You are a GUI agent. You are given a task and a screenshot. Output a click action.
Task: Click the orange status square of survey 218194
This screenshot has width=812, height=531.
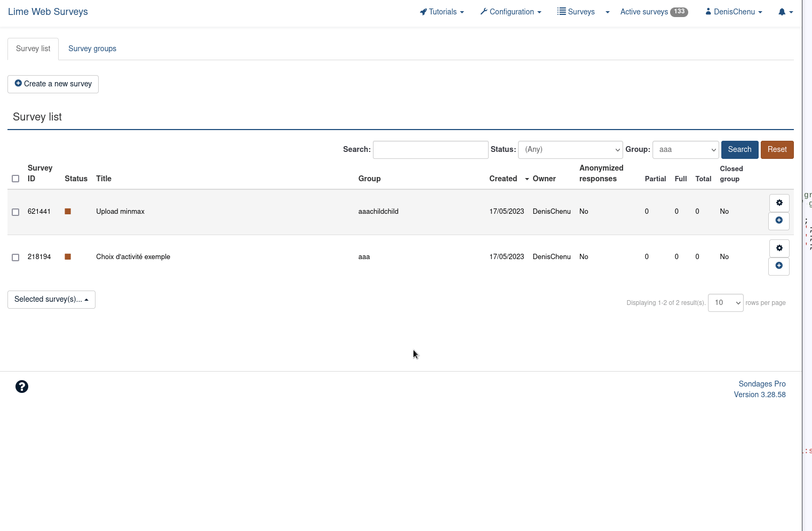point(68,257)
